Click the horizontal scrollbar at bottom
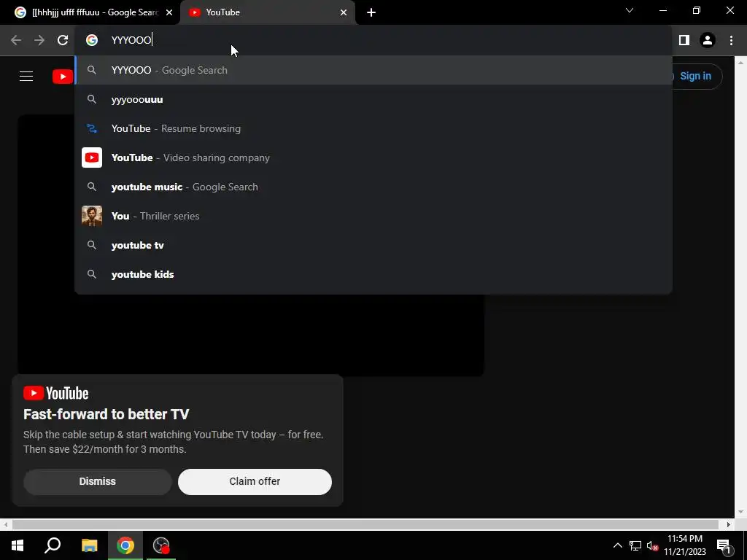 click(365, 524)
